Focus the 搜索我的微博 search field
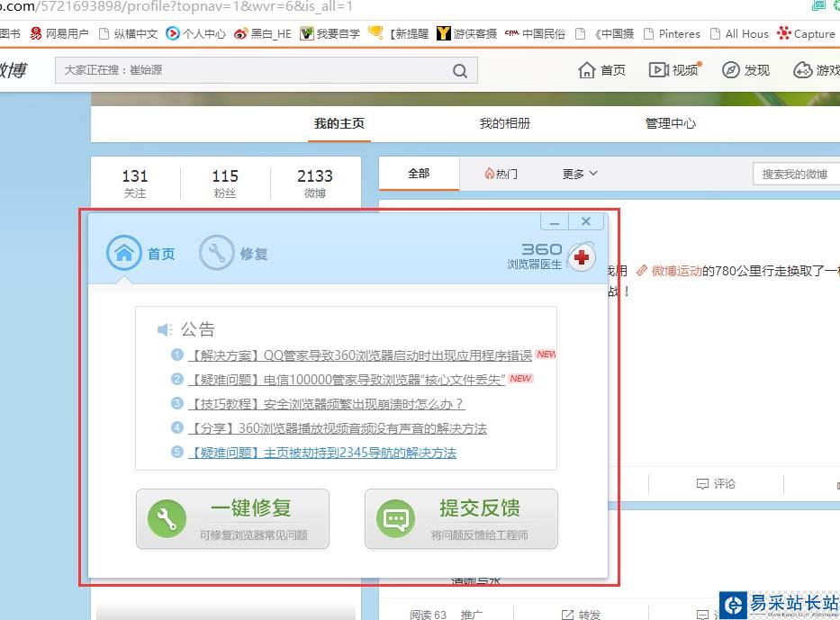The image size is (840, 620). point(796,174)
